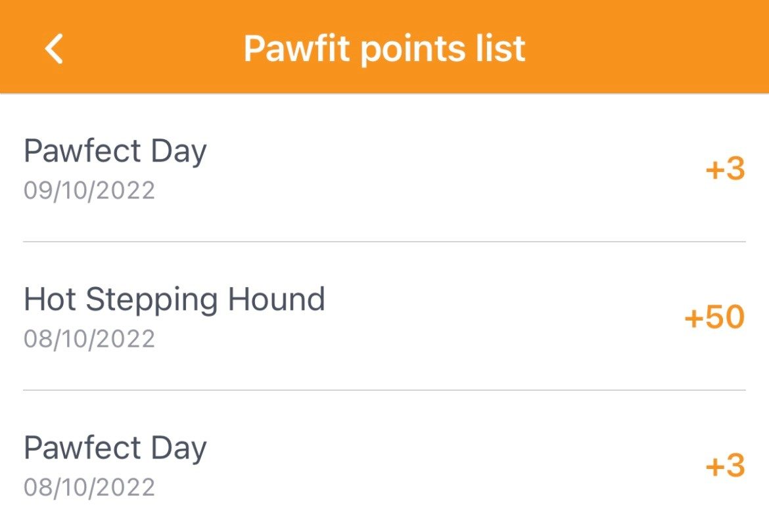Click the divider below the first entry
The width and height of the screenshot is (769, 532).
coord(384,242)
